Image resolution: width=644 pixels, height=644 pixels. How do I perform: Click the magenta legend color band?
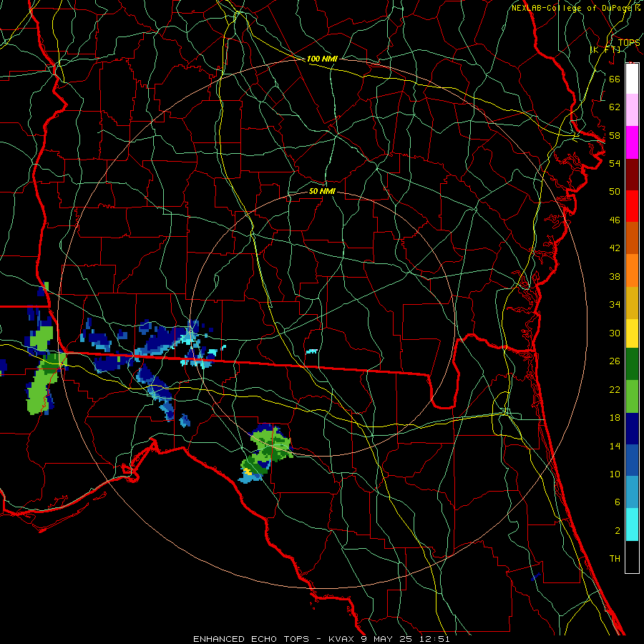632,142
